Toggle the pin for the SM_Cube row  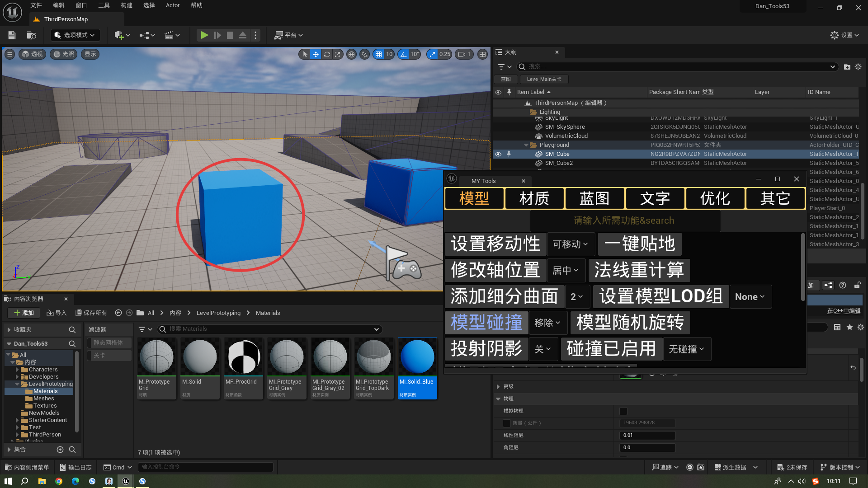point(509,154)
